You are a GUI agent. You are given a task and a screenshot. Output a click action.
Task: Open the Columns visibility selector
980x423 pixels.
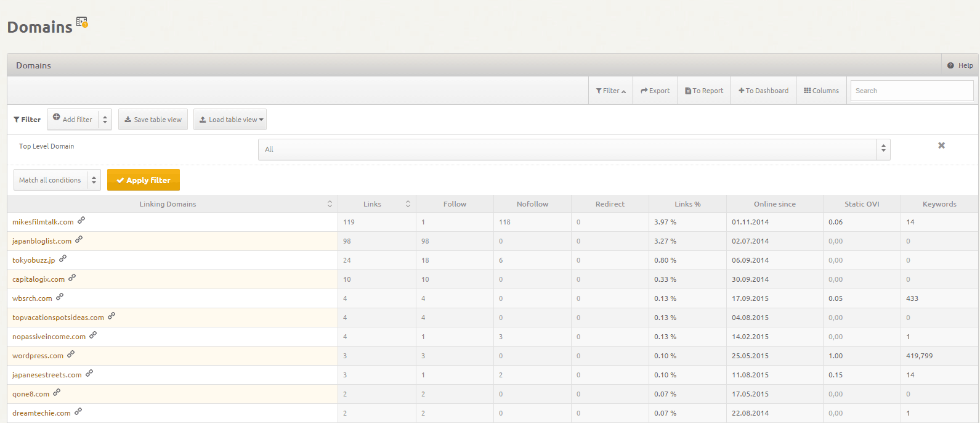pos(821,91)
